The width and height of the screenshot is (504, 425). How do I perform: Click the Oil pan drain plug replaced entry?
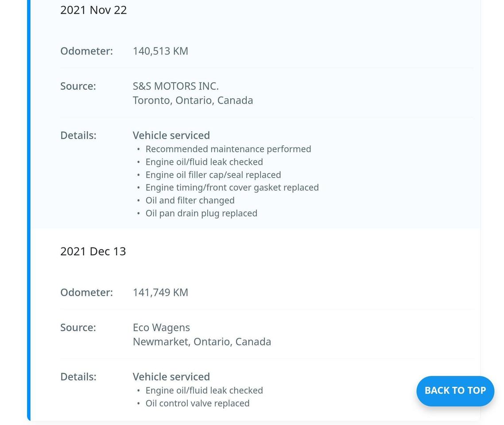(201, 213)
